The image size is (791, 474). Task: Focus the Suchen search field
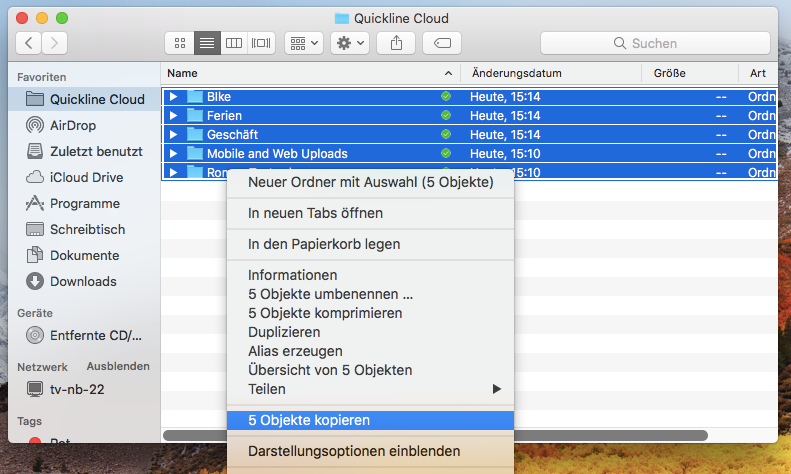[655, 43]
